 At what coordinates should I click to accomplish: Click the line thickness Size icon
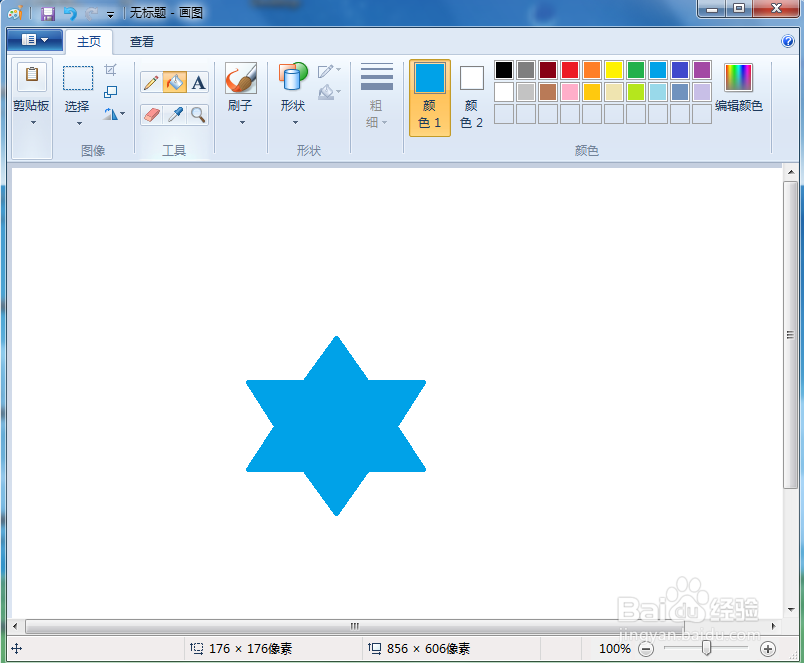pyautogui.click(x=377, y=77)
